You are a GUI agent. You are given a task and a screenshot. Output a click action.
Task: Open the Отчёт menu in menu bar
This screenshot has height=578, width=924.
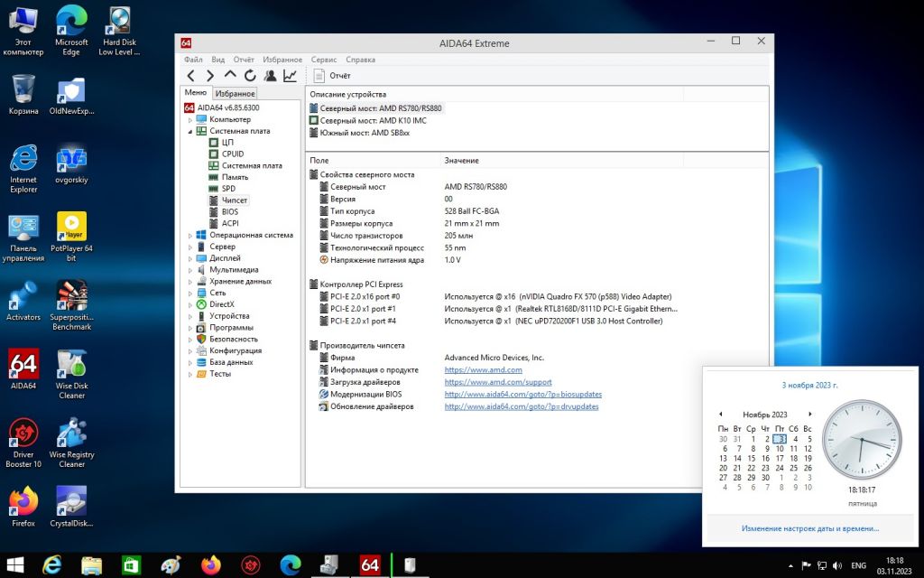tap(244, 60)
